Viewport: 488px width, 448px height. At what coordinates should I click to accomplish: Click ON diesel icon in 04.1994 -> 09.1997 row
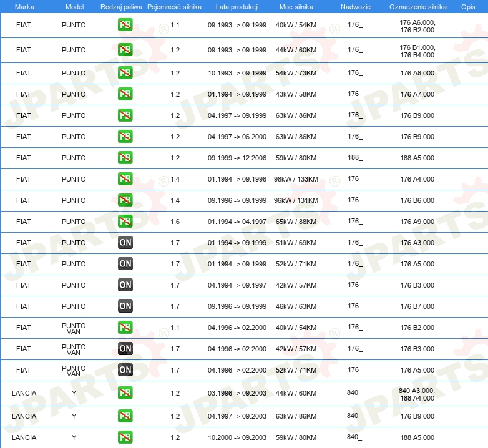tap(125, 285)
